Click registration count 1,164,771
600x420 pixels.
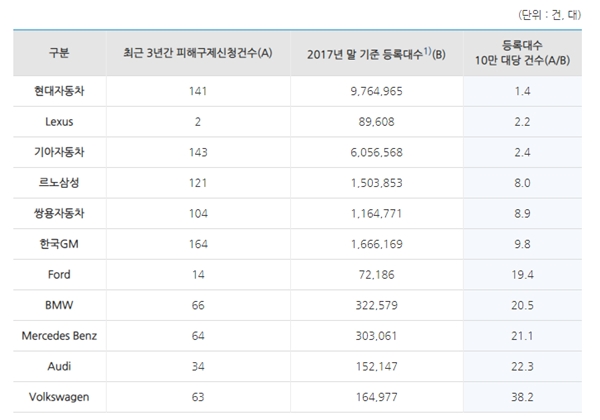click(377, 213)
